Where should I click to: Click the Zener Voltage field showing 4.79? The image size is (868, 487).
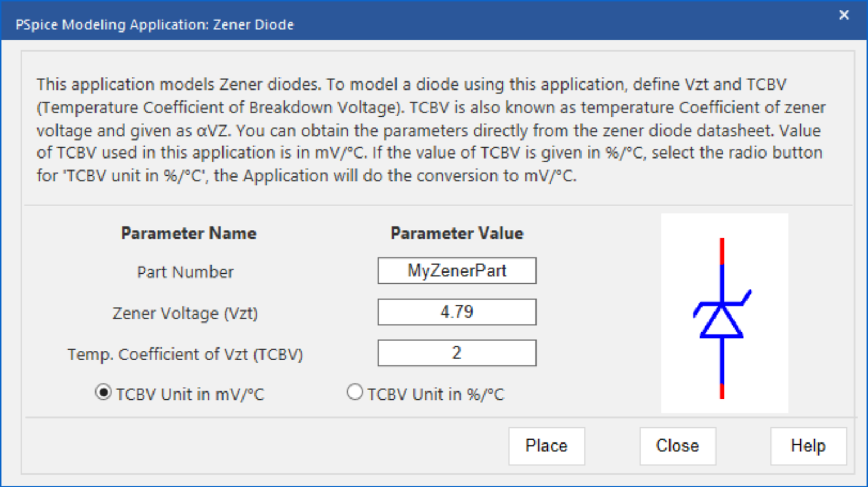(x=457, y=312)
